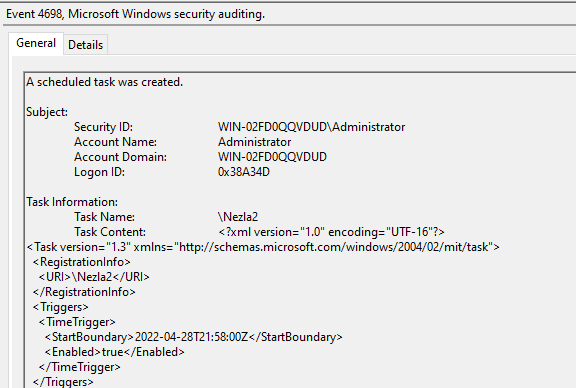This screenshot has height=388, width=576.
Task: Click the opening TimeTrigger tag line
Action: coord(77,322)
